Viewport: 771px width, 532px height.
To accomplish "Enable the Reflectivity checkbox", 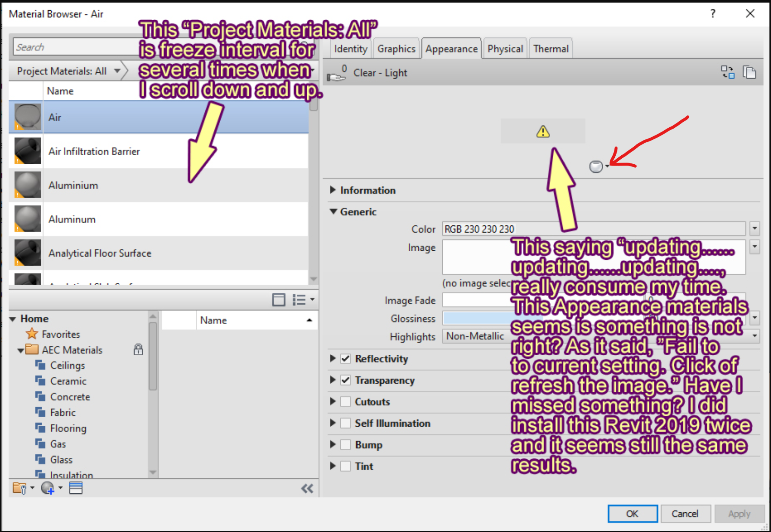I will 345,359.
